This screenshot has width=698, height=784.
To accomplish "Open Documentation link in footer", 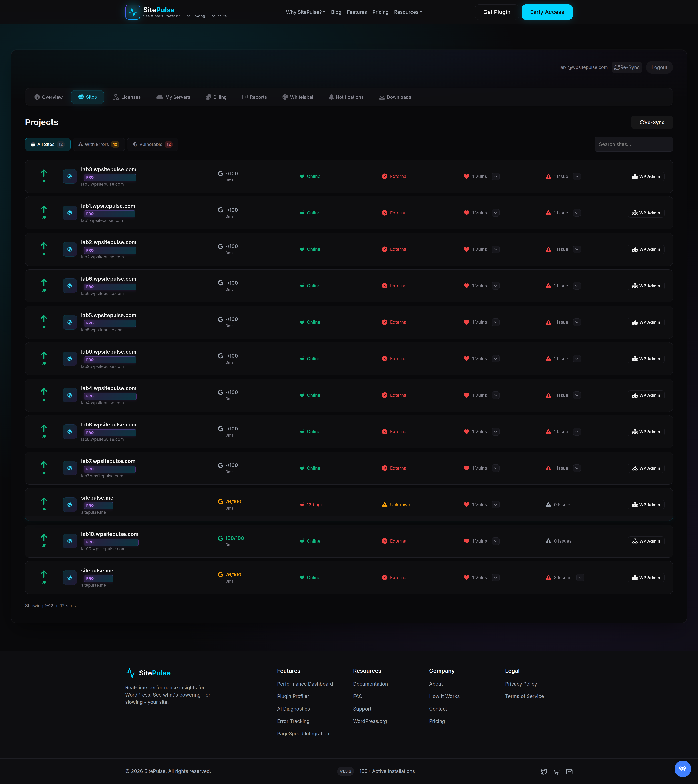I will point(370,684).
